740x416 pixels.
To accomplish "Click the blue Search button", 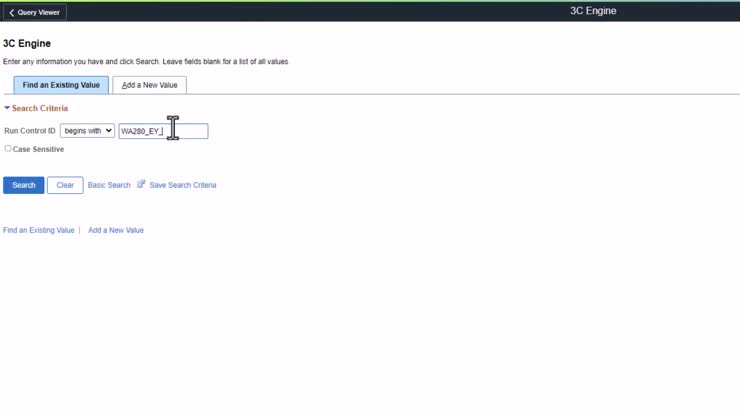I will click(x=24, y=185).
